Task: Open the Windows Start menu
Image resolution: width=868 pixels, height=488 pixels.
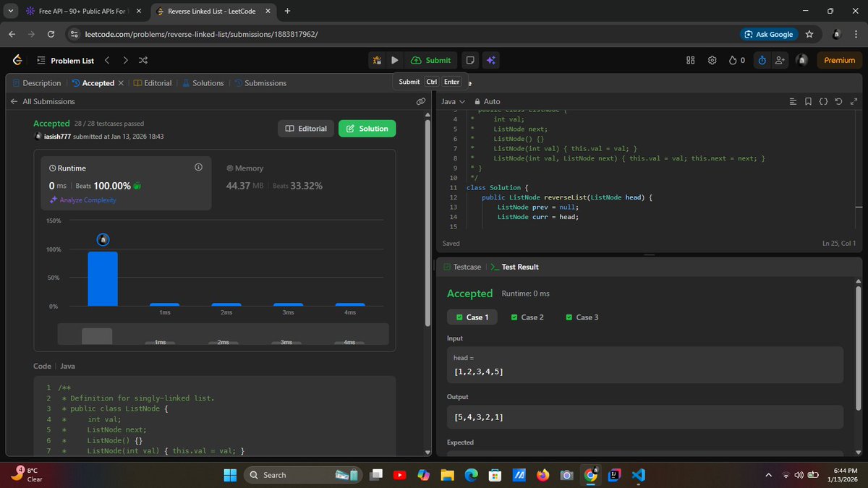Action: tap(230, 475)
